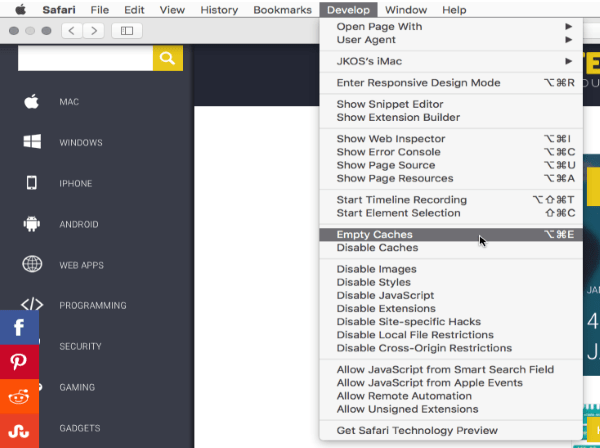This screenshot has height=448, width=600.
Task: Select Start Element Selection
Action: pos(451,213)
